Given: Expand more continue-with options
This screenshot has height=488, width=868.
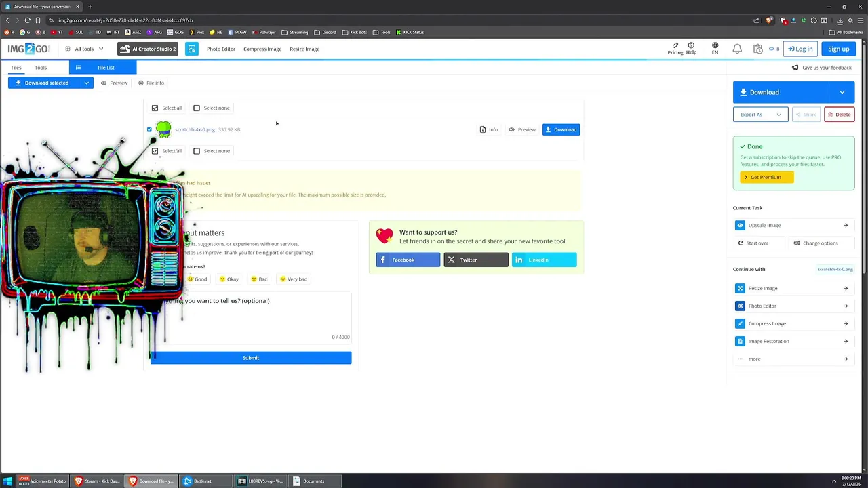Looking at the screenshot, I should pos(793,359).
